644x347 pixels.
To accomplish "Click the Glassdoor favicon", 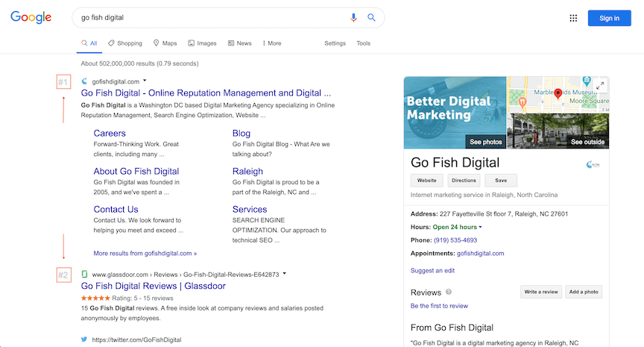I will click(84, 274).
